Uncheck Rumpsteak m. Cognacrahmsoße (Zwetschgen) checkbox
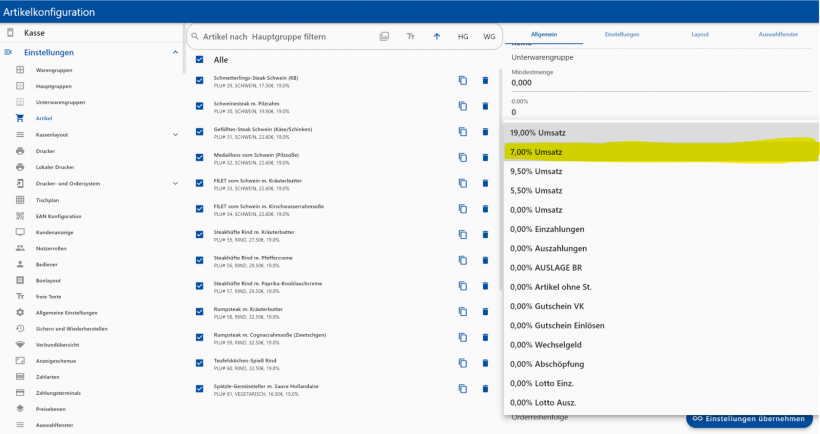Image resolution: width=820 pixels, height=434 pixels. pyautogui.click(x=199, y=337)
